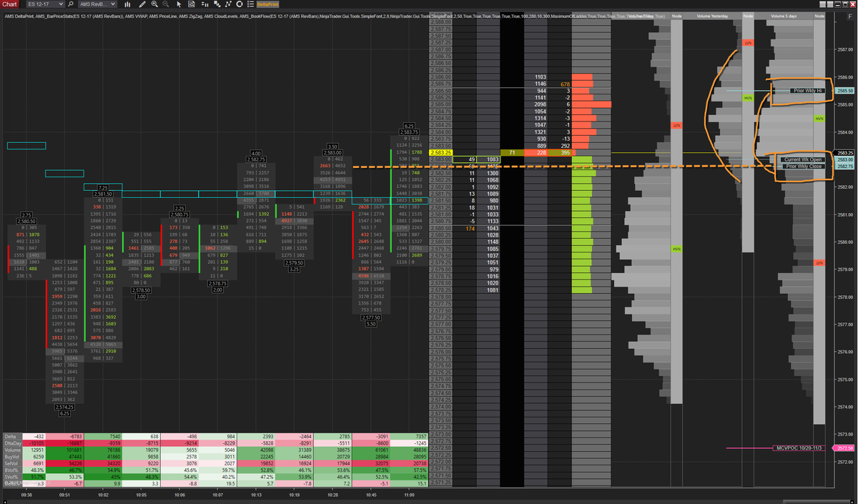
Task: Click the 2,577.50 bar low label
Action: coord(370,317)
